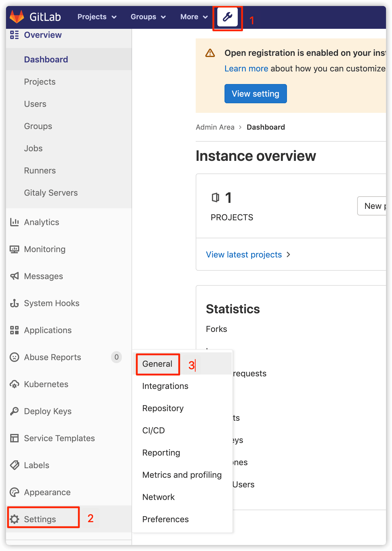Click the Monitoring screen icon

[14, 249]
